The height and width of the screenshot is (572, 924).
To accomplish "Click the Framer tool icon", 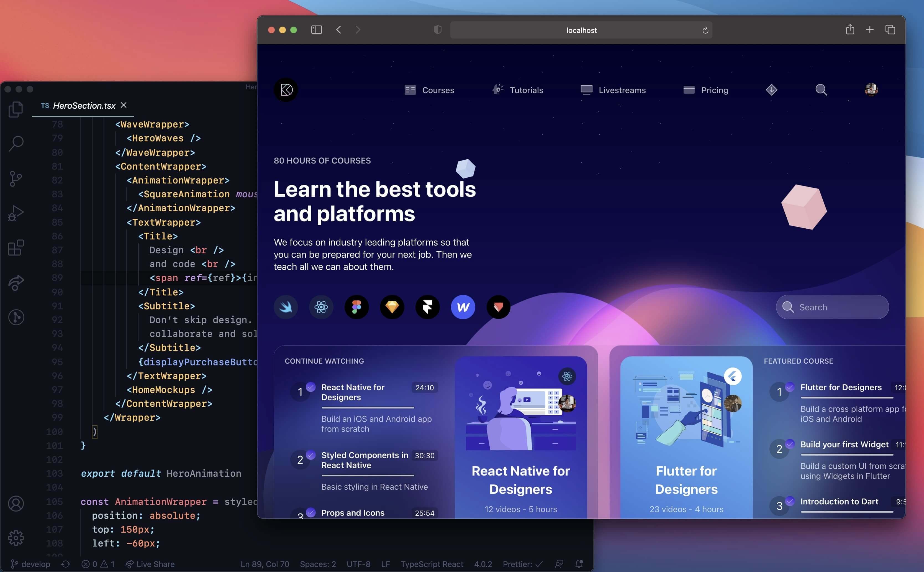I will [428, 307].
